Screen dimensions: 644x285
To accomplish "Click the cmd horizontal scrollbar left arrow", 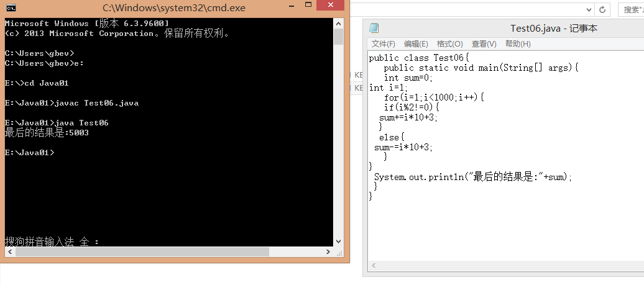I will pos(10,252).
